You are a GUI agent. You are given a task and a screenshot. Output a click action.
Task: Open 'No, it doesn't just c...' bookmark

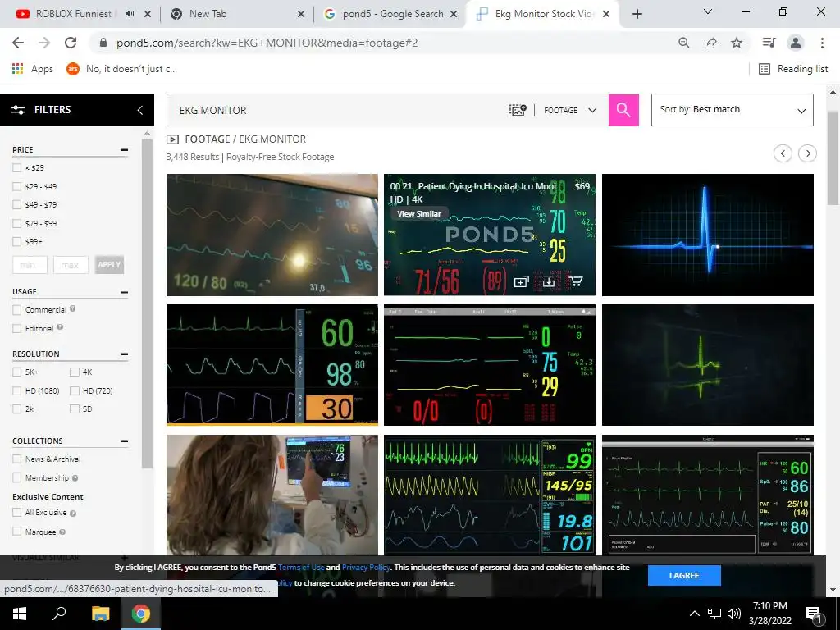122,69
